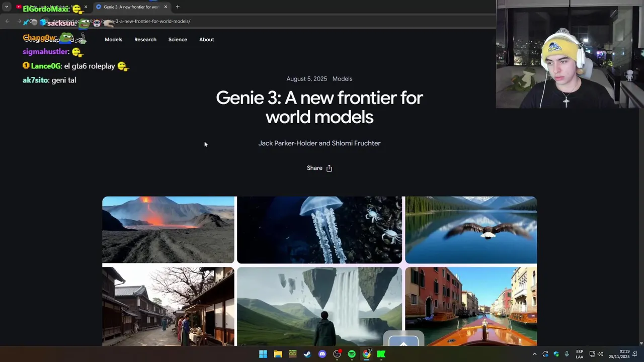Select the 'August 5, 2025' date text
The width and height of the screenshot is (644, 362).
[x=306, y=79]
